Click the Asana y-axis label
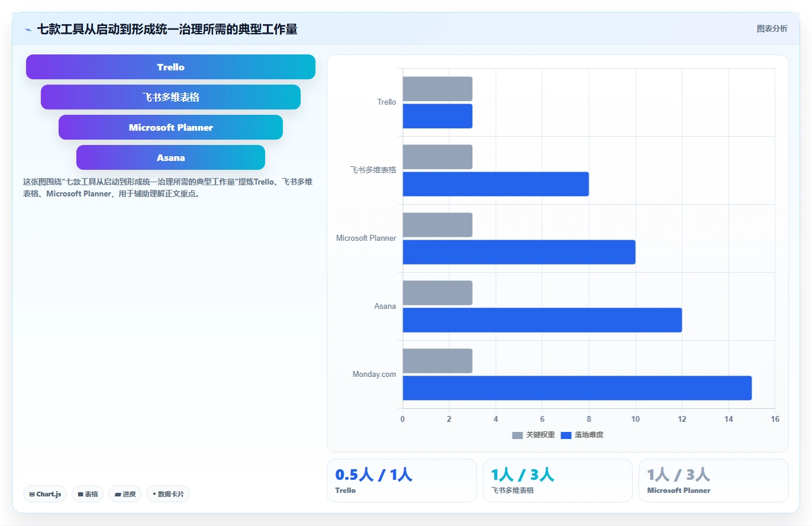The image size is (812, 526). point(385,306)
